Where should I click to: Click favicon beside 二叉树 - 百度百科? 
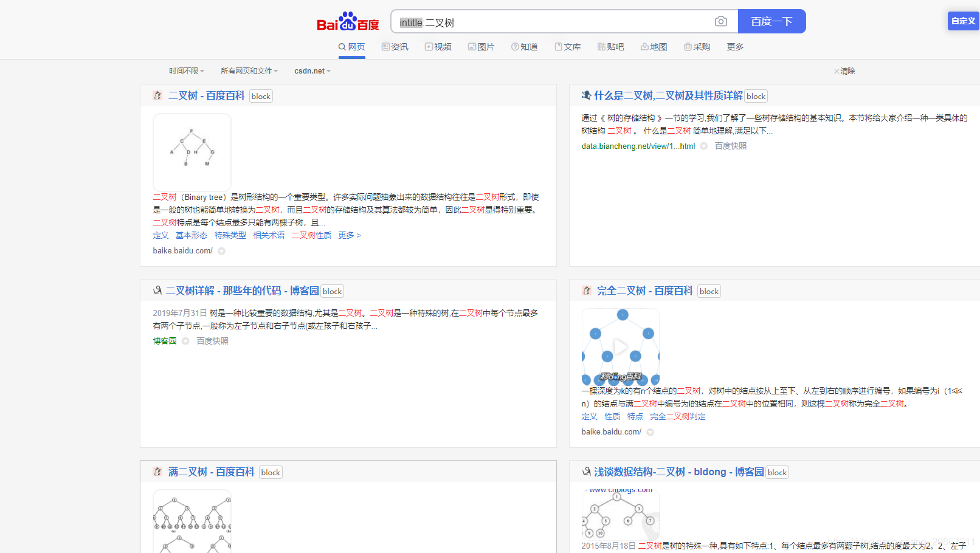pos(157,95)
